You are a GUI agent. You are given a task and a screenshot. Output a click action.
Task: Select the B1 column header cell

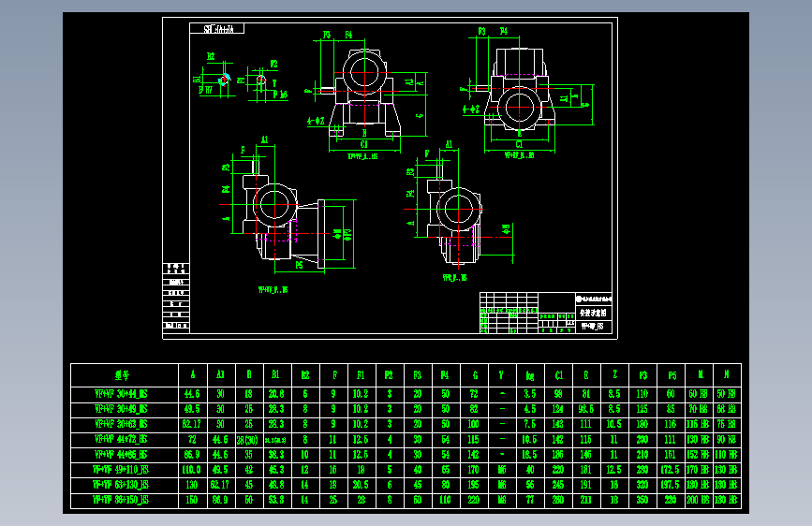click(276, 375)
